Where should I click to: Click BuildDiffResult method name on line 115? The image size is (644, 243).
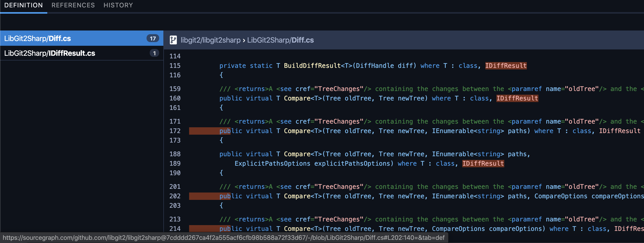tap(312, 65)
